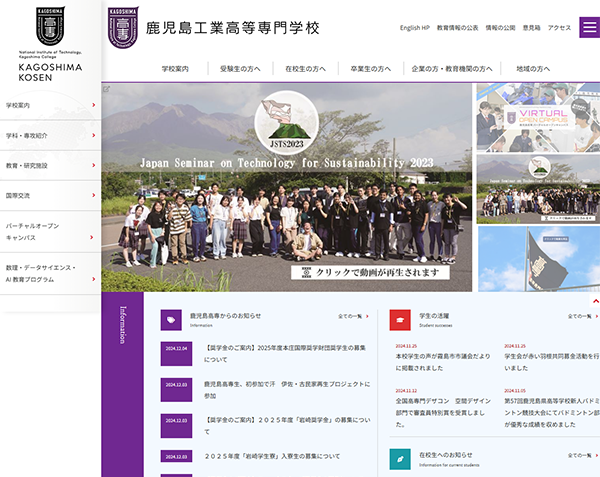
Task: Open 意見箱 header link
Action: pos(532,28)
